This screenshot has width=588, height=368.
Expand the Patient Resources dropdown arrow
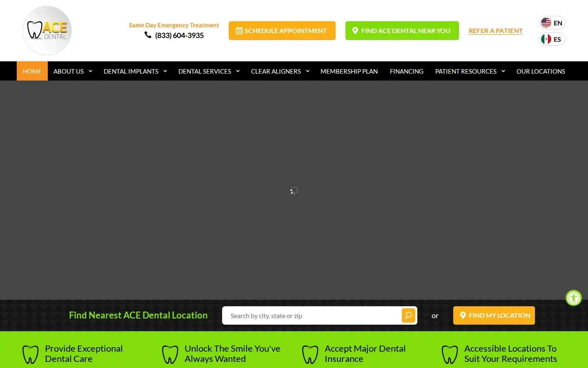[x=503, y=71]
